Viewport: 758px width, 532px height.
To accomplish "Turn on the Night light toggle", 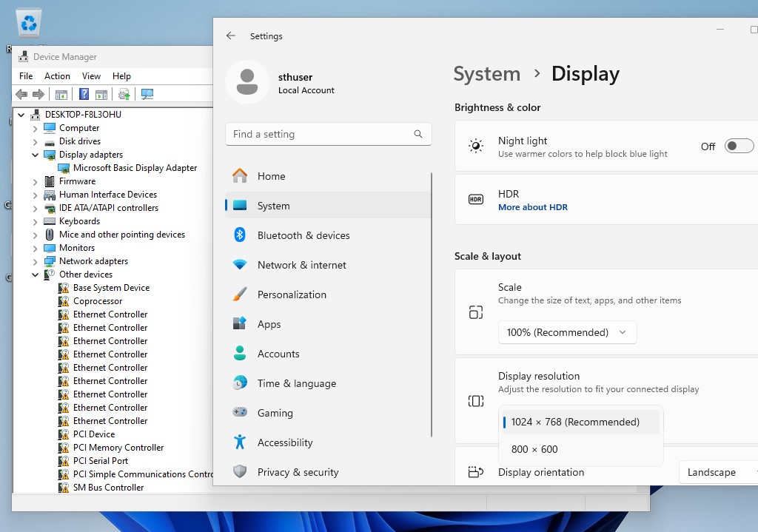I will (738, 146).
